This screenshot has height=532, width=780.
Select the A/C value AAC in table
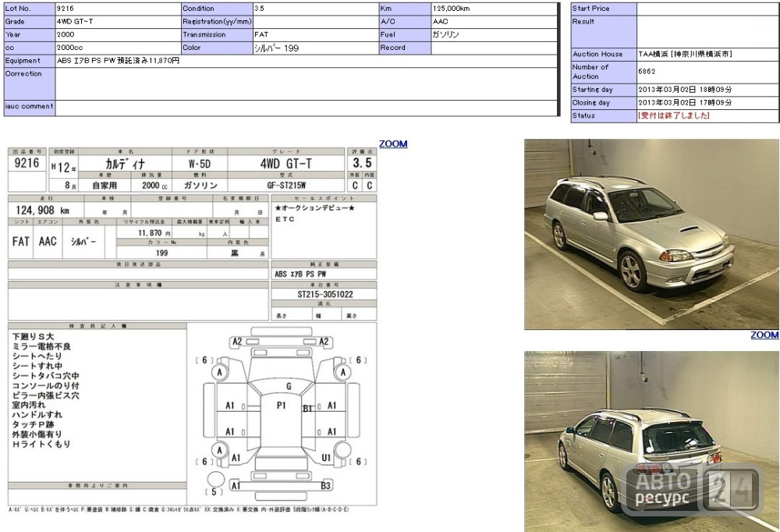[x=440, y=21]
